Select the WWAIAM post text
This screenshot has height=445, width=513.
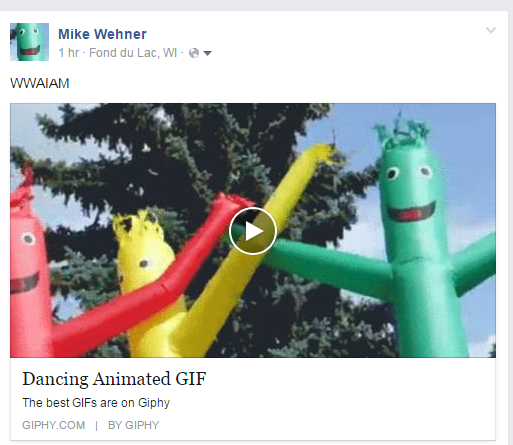40,83
